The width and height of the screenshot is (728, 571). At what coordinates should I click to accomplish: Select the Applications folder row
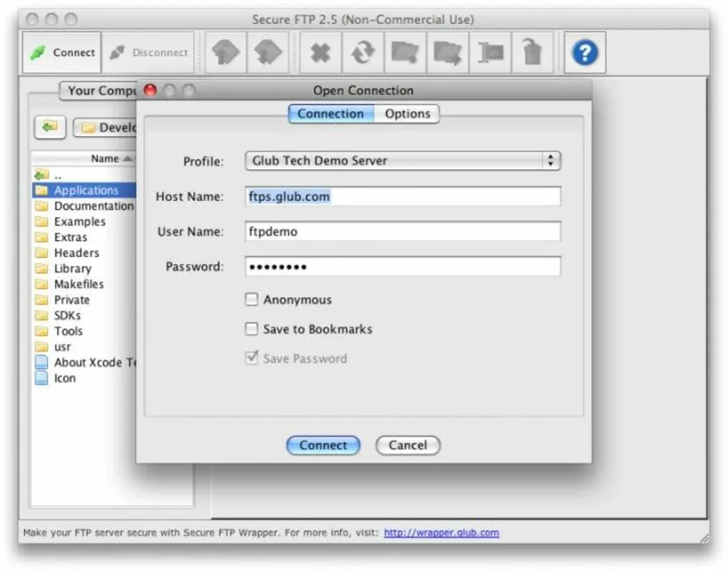(x=84, y=191)
